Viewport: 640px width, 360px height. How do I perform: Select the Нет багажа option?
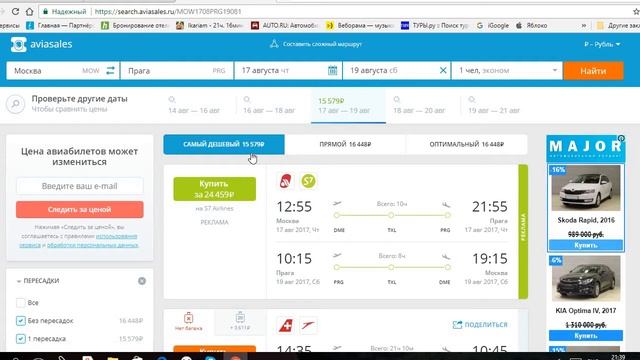[x=189, y=322]
